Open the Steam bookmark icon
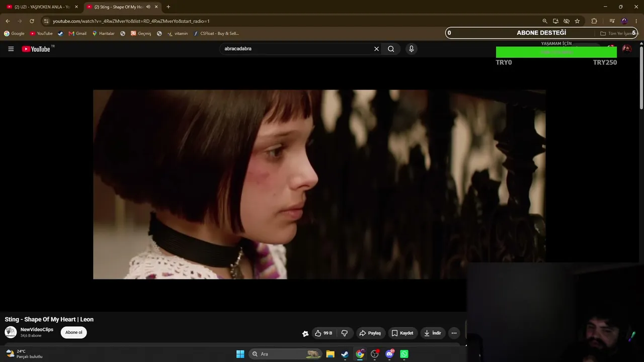Image resolution: width=644 pixels, height=362 pixels. 61,34
